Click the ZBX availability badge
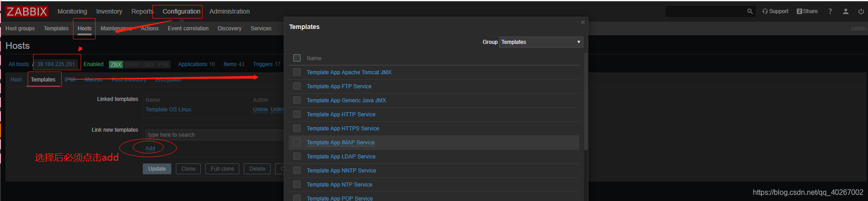Viewport: 868px width, 201px height. 116,64
